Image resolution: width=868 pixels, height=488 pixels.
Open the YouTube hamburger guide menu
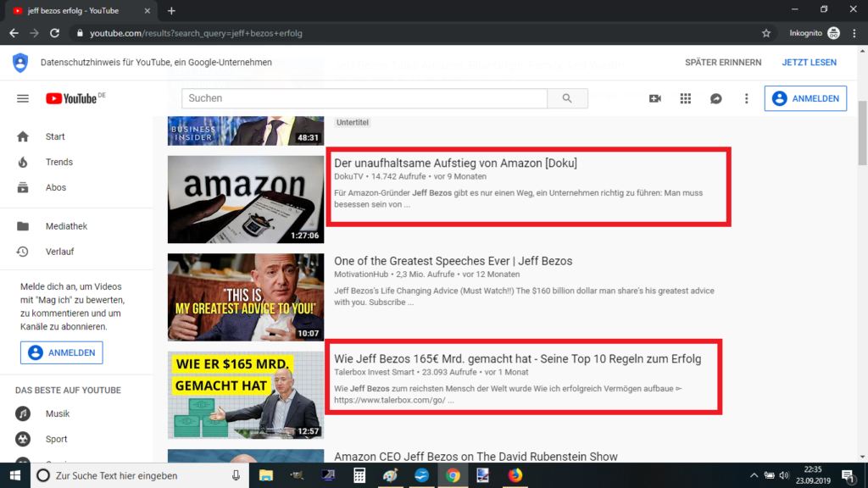[x=23, y=98]
